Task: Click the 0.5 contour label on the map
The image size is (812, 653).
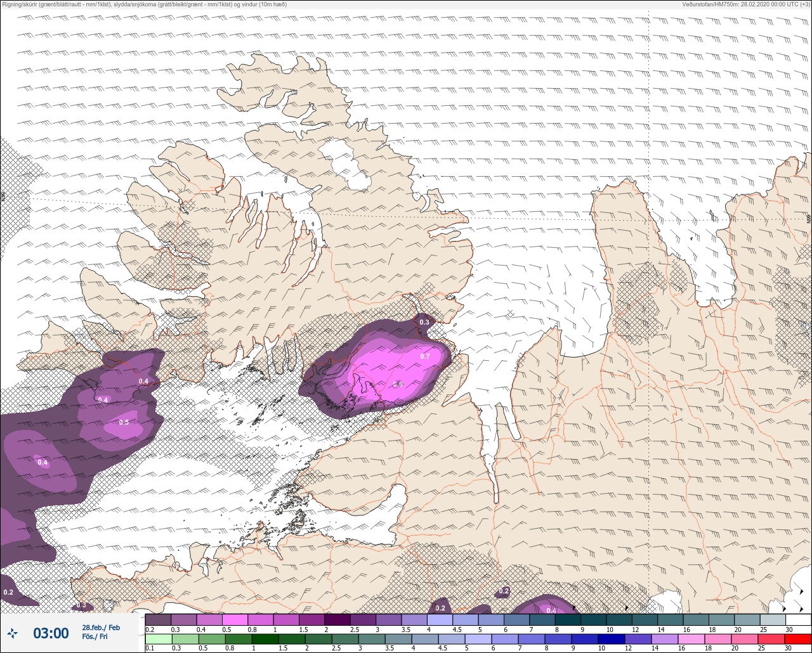Action: pyautogui.click(x=124, y=422)
